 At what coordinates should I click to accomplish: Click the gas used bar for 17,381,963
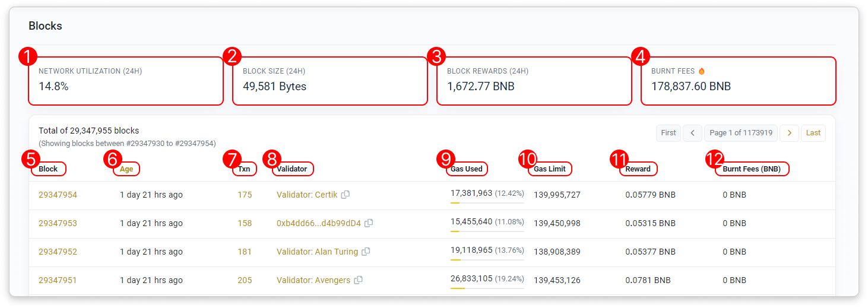(487, 203)
